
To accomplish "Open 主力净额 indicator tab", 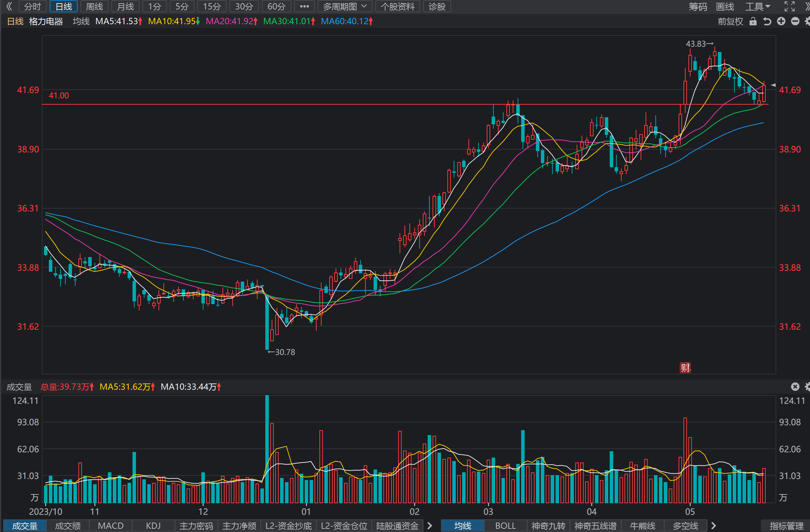I will coord(239,526).
